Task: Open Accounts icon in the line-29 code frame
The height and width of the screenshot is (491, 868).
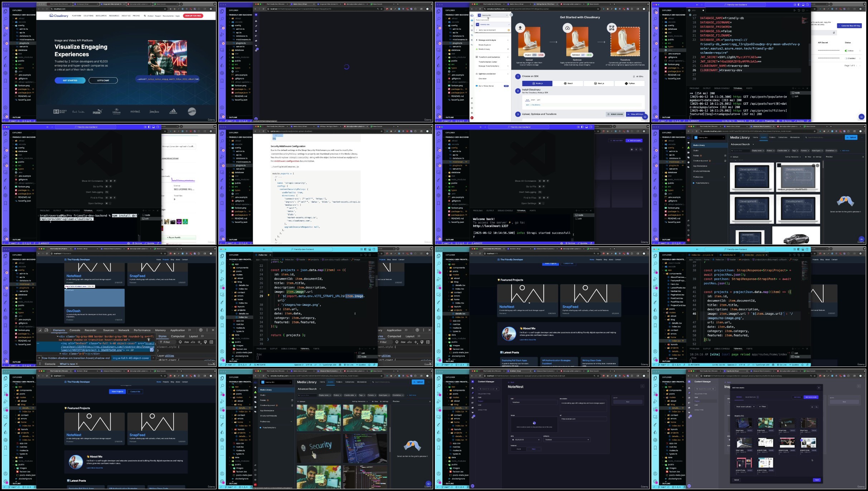Action: (222, 352)
